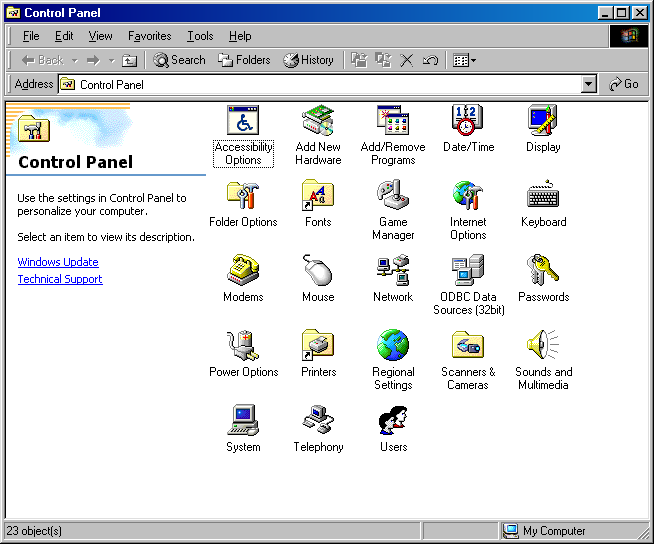Open Add New Hardware applet
This screenshot has width=654, height=544.
[318, 121]
